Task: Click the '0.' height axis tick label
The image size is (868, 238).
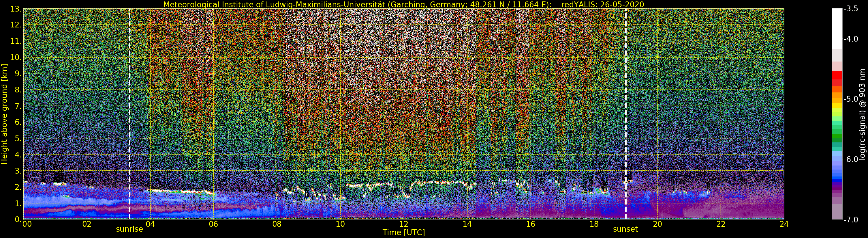Action: pyautogui.click(x=18, y=220)
